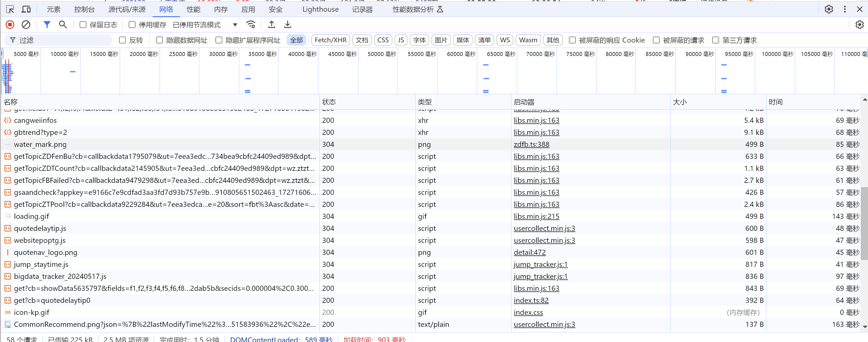
Task: Switch to the 控制台 tab
Action: tap(84, 9)
